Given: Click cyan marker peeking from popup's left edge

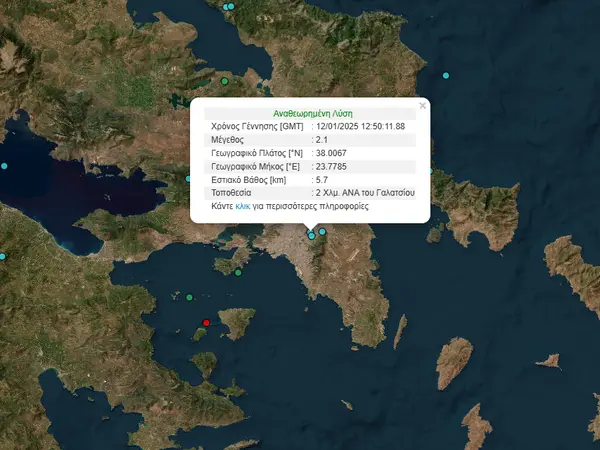Looking at the screenshot, I should [189, 179].
